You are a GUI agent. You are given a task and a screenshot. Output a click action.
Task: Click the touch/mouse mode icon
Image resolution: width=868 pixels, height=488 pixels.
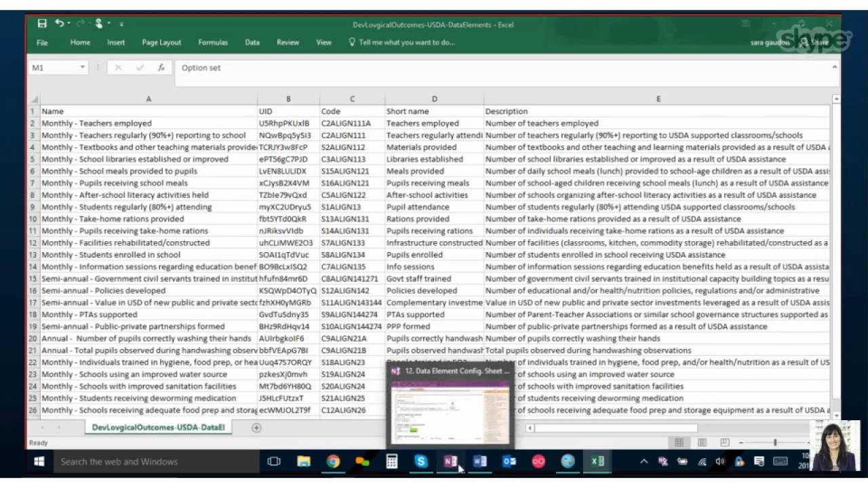point(99,24)
